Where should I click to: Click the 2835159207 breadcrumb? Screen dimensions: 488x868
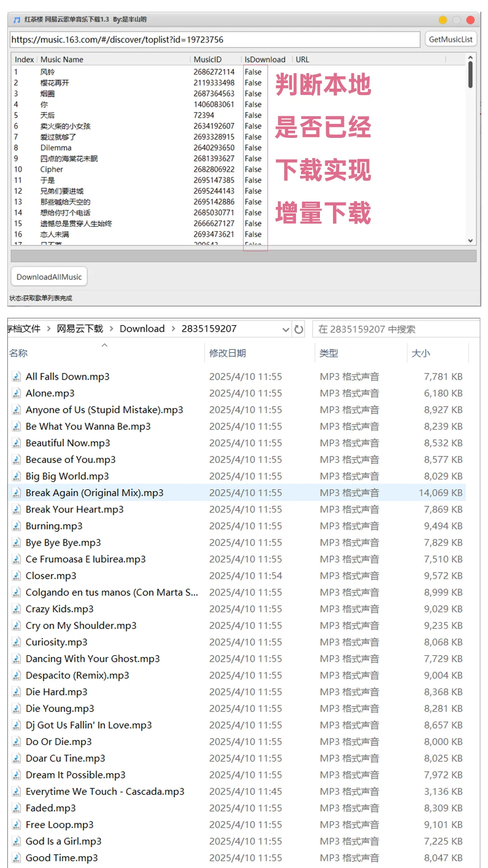(x=209, y=329)
